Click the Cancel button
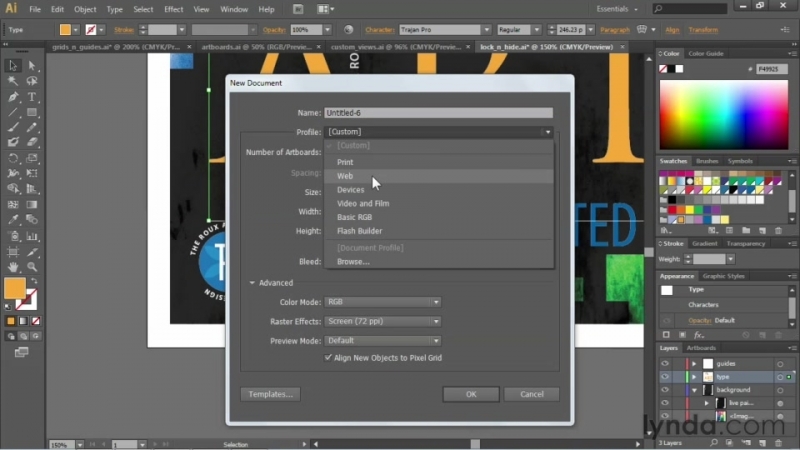800x450 pixels. 532,394
